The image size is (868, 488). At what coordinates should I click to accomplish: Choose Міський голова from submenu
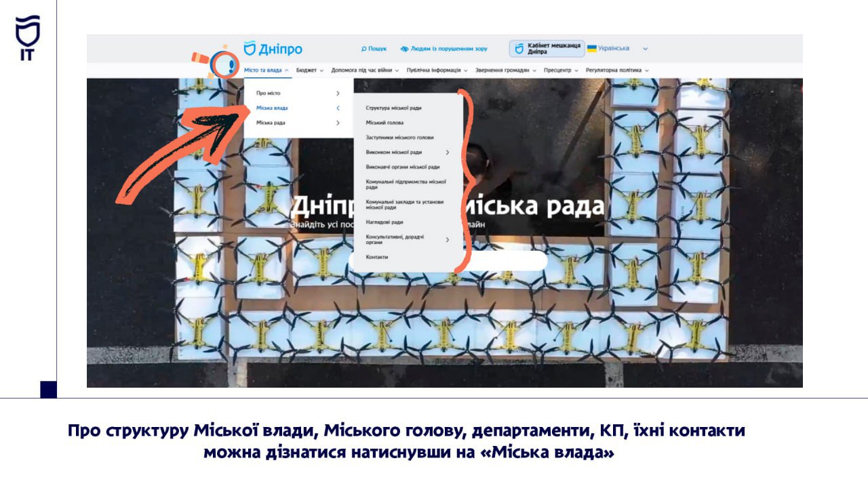click(x=384, y=123)
